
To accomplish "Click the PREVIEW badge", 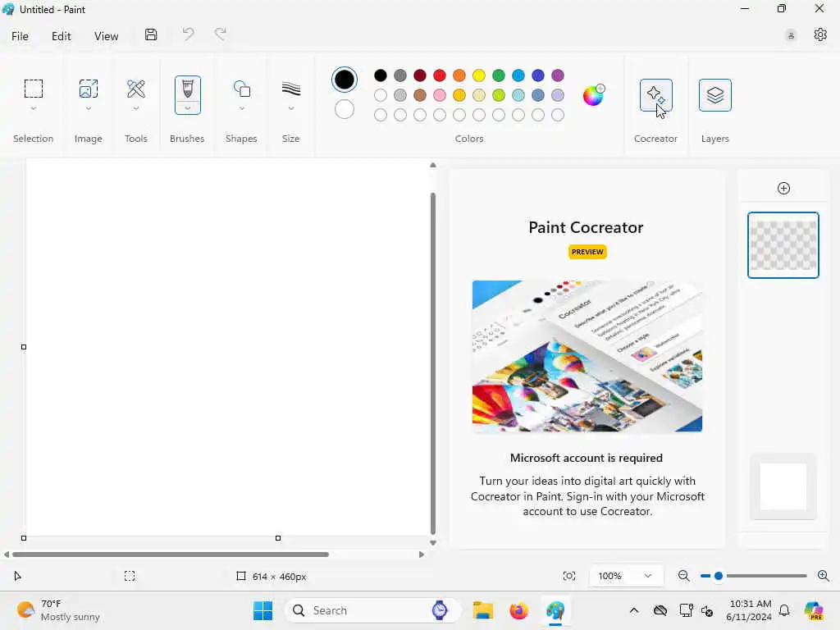I will pos(587,252).
